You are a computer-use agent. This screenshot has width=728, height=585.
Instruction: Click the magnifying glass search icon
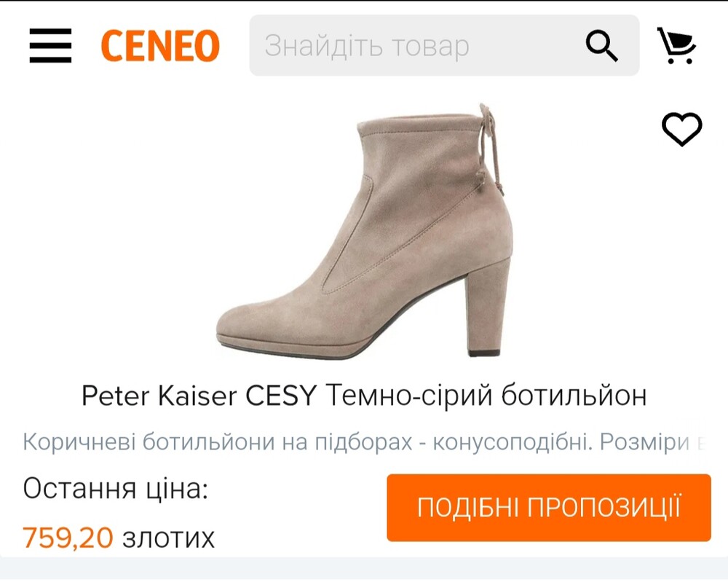pos(601,46)
